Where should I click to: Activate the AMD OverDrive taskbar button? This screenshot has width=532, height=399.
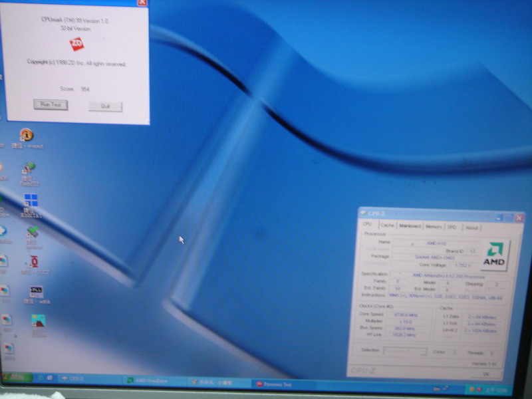click(x=154, y=380)
